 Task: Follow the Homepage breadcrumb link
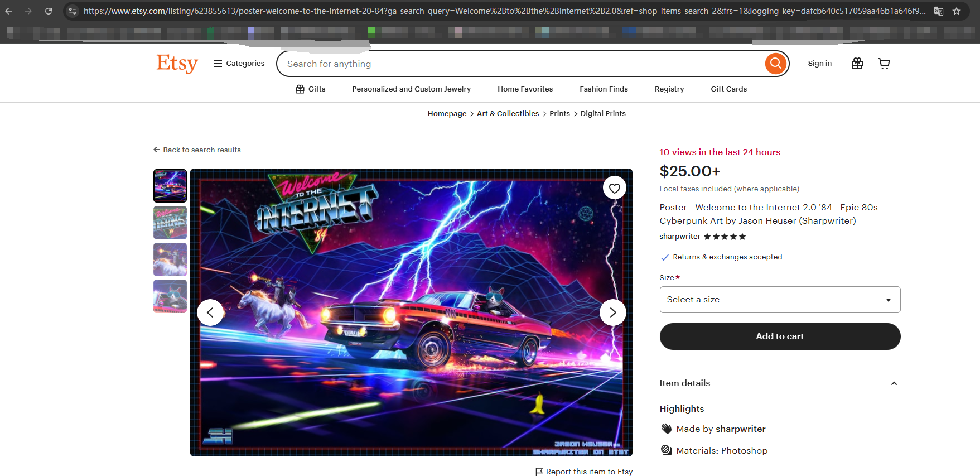(447, 114)
